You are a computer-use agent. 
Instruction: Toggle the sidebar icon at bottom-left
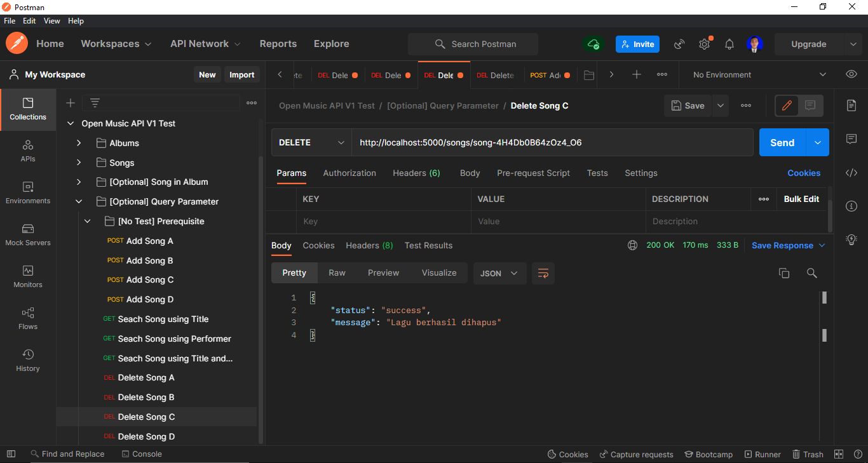click(x=11, y=454)
